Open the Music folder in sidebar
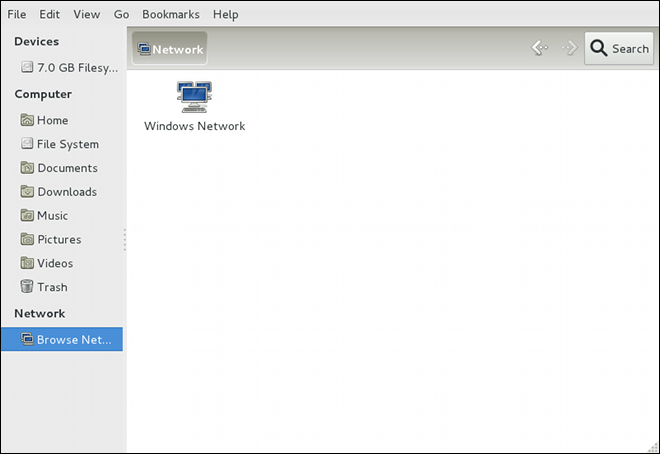Image resolution: width=660 pixels, height=454 pixels. 52,216
